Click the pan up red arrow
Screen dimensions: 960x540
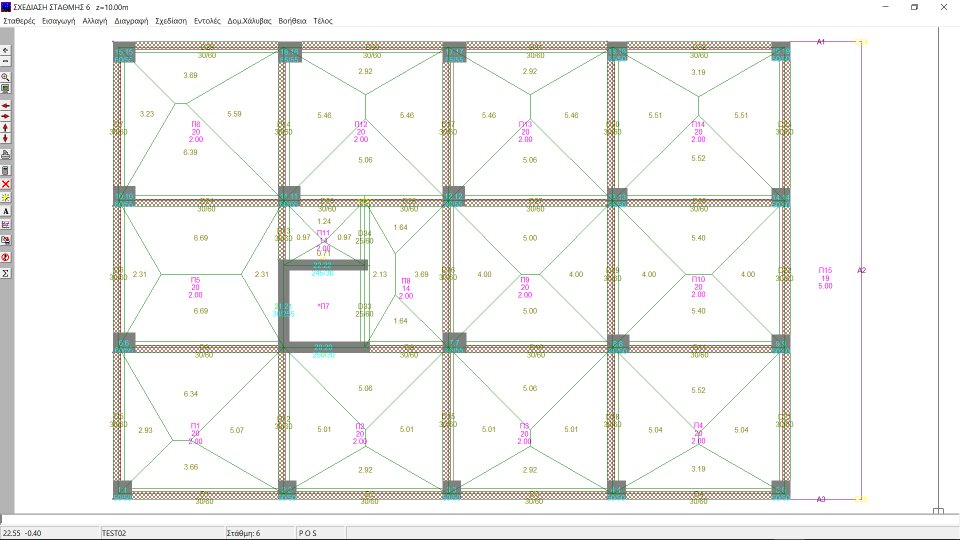6,128
